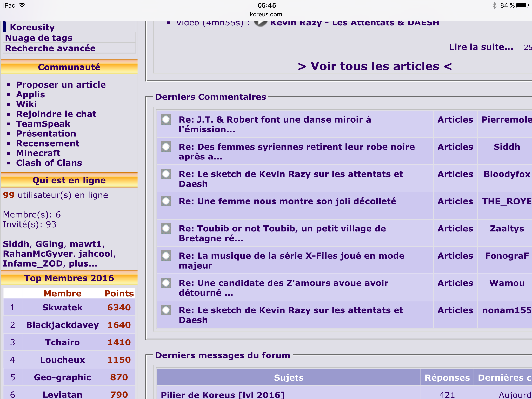Screen dimensions: 532x399
Task: Open Proposer un article in Communauté menu
Action: tap(61, 85)
